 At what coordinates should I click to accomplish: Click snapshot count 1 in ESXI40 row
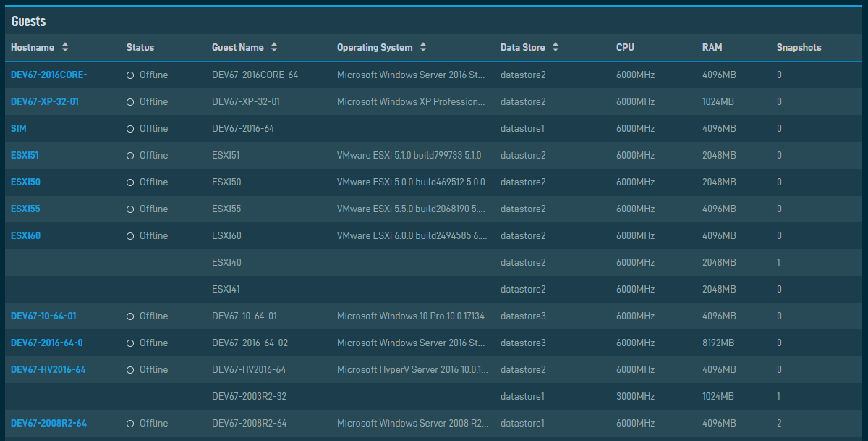[779, 262]
